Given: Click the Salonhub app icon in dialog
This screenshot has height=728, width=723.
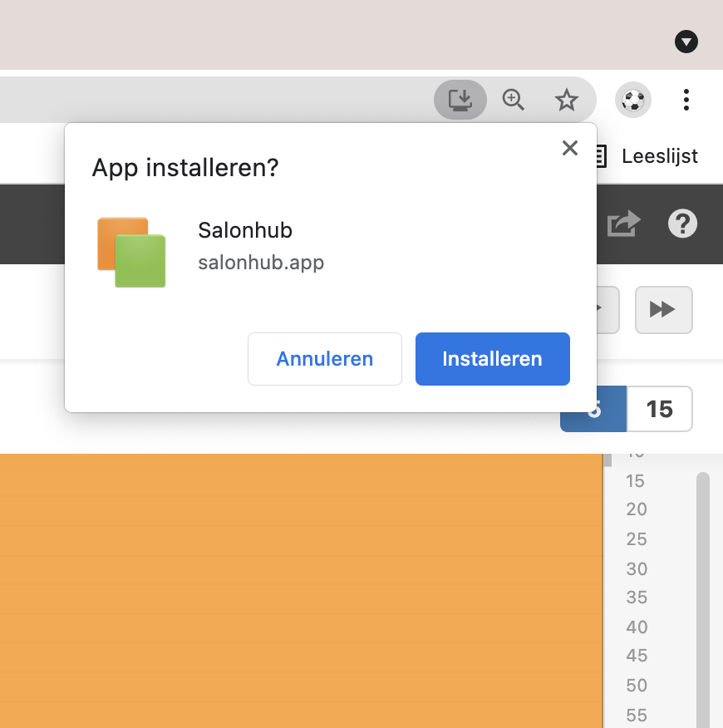Looking at the screenshot, I should coord(131,252).
